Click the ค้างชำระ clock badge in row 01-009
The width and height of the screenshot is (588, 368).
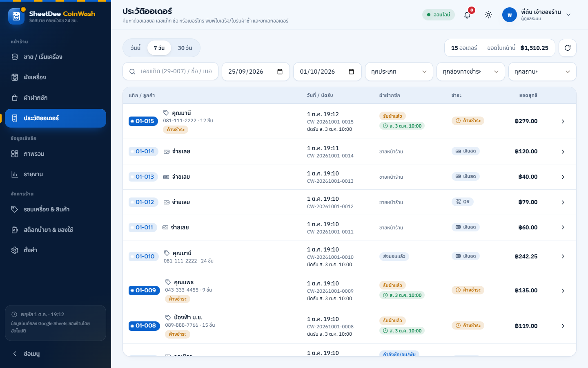pos(468,290)
